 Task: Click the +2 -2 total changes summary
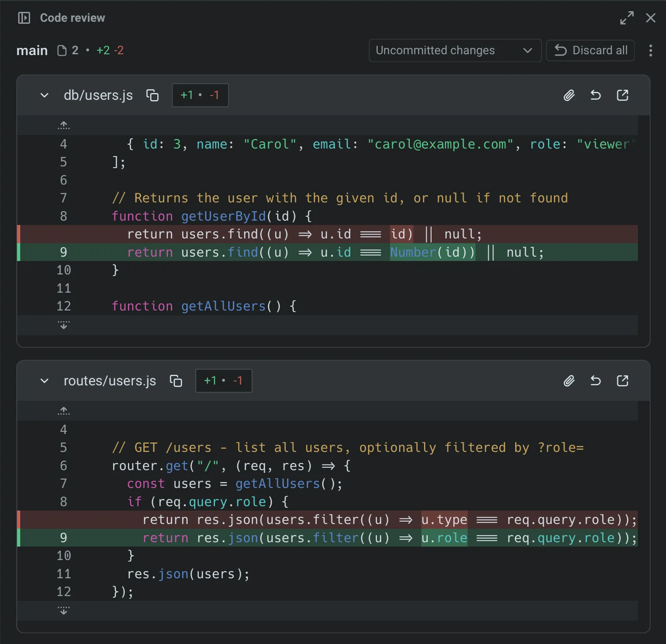[x=110, y=50]
